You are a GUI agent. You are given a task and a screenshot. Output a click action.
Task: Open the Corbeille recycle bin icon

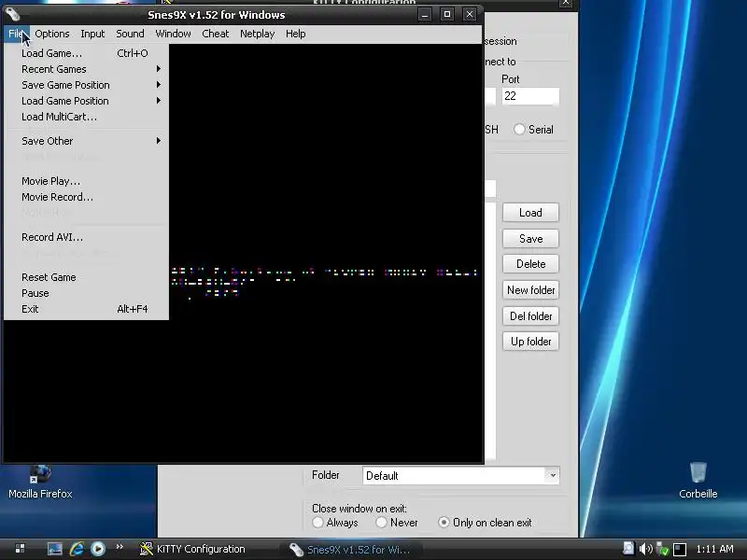[698, 480]
